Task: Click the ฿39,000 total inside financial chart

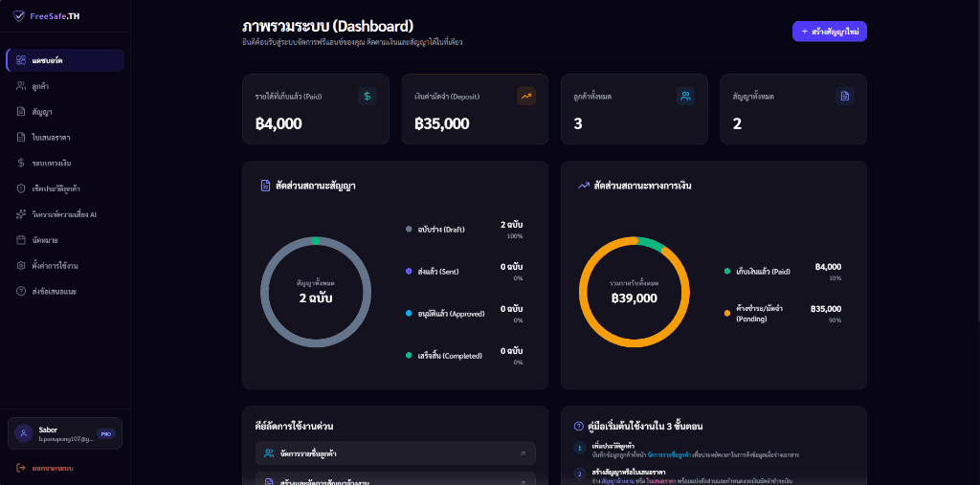Action: pos(635,298)
